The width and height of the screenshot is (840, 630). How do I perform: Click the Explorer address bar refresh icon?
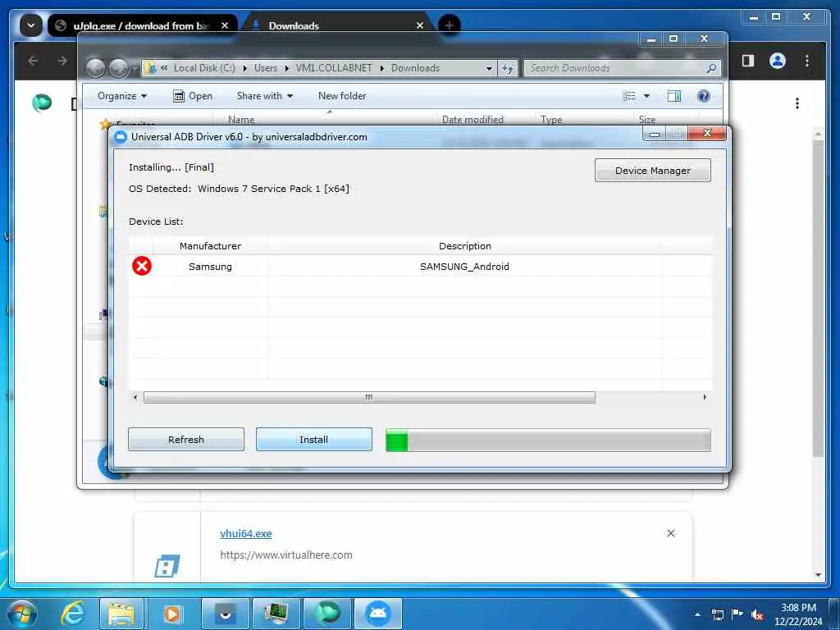[x=507, y=68]
